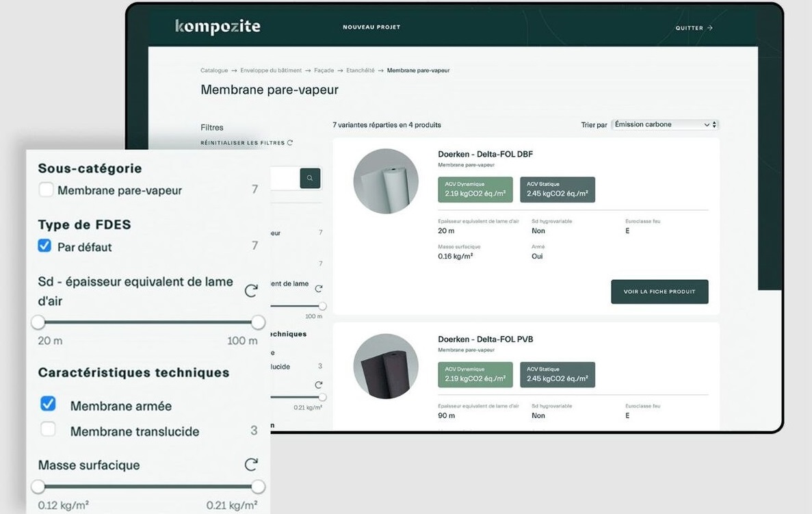Viewport: 812px width, 514px height.
Task: Click Voir la fiche produit button
Action: [x=659, y=292]
